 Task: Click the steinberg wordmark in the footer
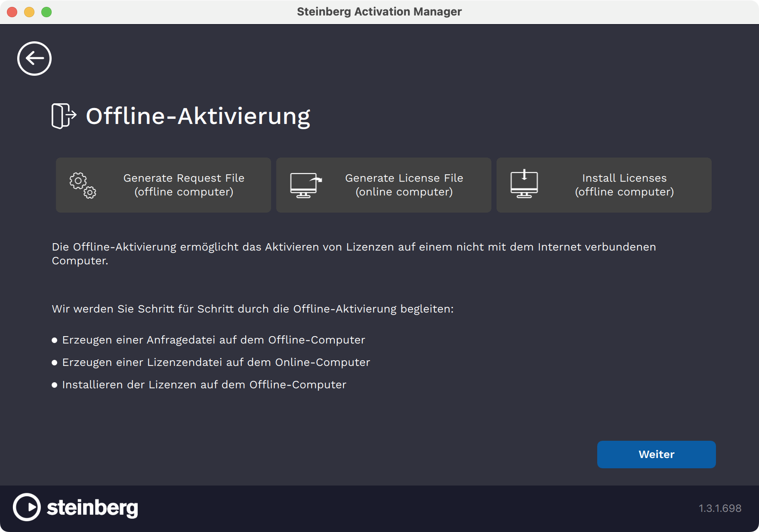[93, 508]
